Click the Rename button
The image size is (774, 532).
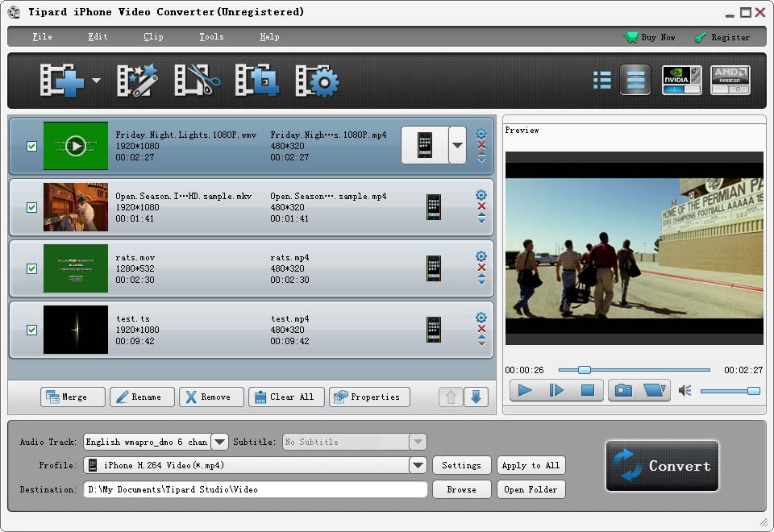[x=142, y=397]
